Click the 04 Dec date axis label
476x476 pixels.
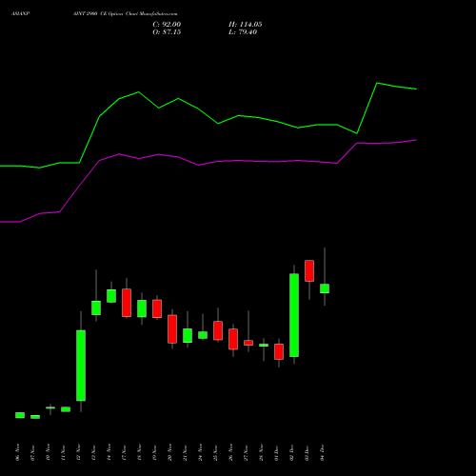point(323,452)
